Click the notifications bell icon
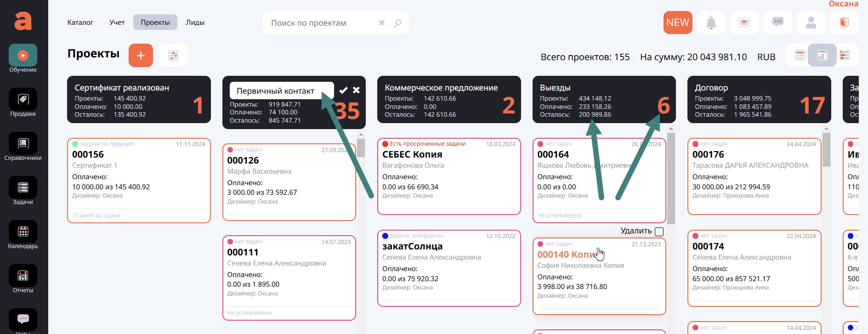Image resolution: width=868 pixels, height=334 pixels. pyautogui.click(x=711, y=23)
